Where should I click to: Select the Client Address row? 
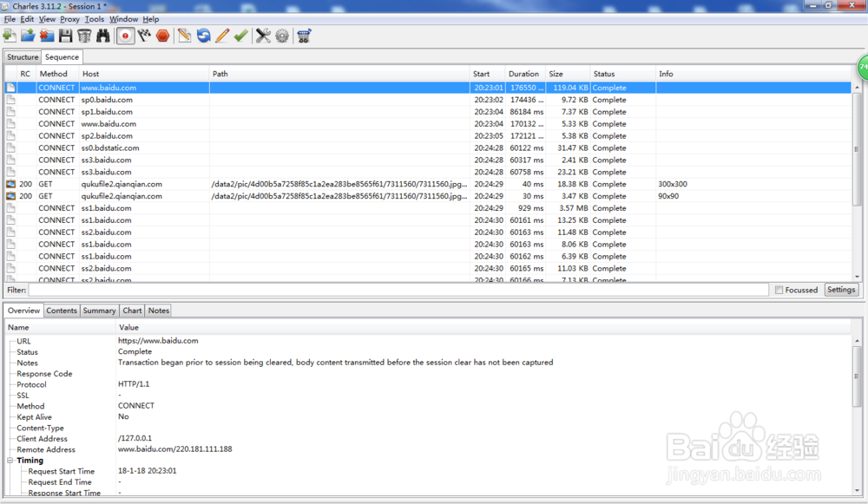pos(428,438)
